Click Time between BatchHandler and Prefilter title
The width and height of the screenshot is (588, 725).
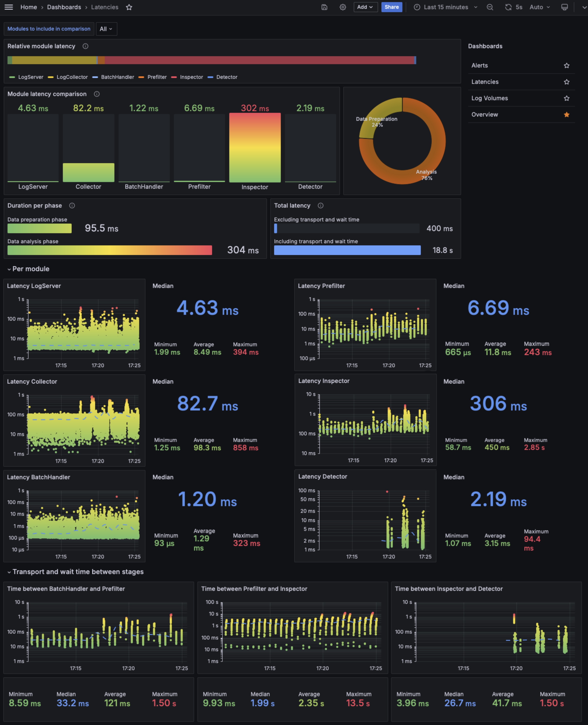66,589
